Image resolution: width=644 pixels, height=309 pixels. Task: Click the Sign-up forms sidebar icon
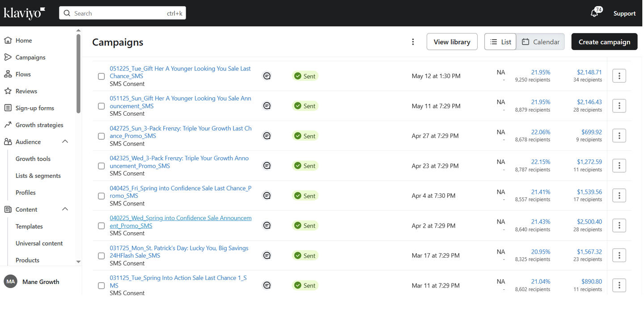pyautogui.click(x=8, y=108)
